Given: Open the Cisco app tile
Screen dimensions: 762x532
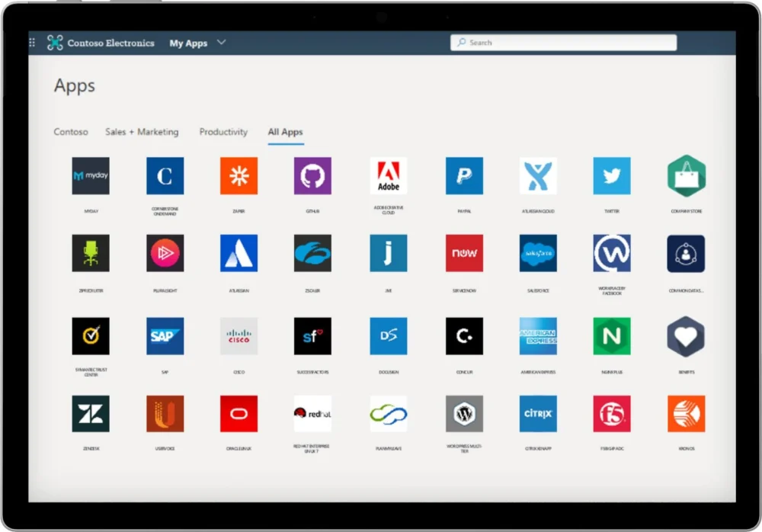Looking at the screenshot, I should tap(239, 336).
